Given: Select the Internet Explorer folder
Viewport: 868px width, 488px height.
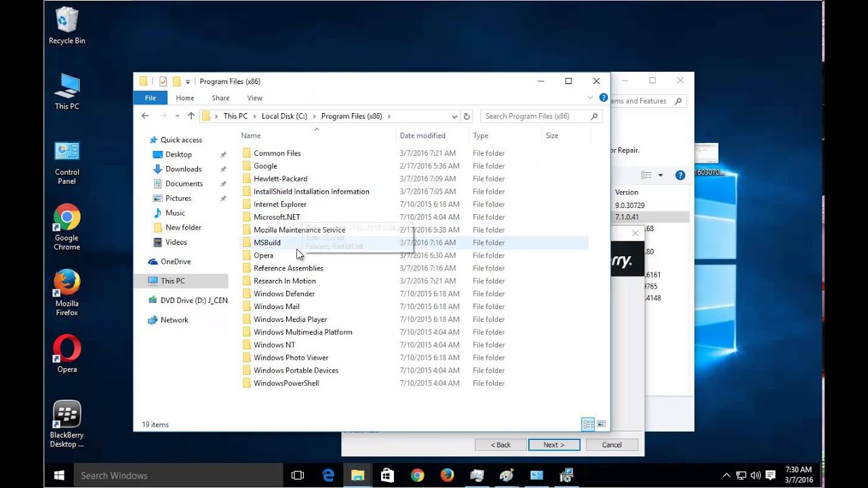Looking at the screenshot, I should tap(279, 205).
